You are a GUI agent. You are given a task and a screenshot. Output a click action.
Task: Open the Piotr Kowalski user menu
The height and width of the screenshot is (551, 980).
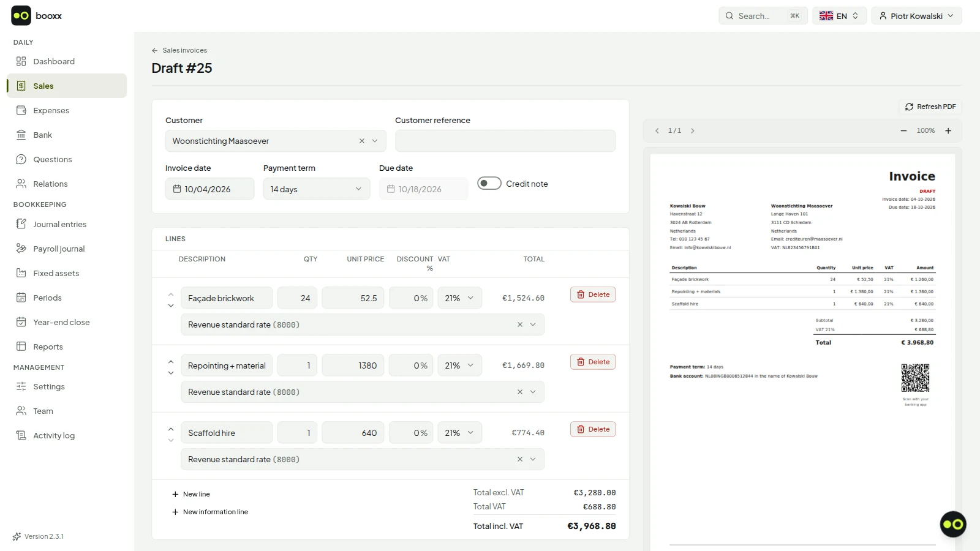(x=917, y=16)
